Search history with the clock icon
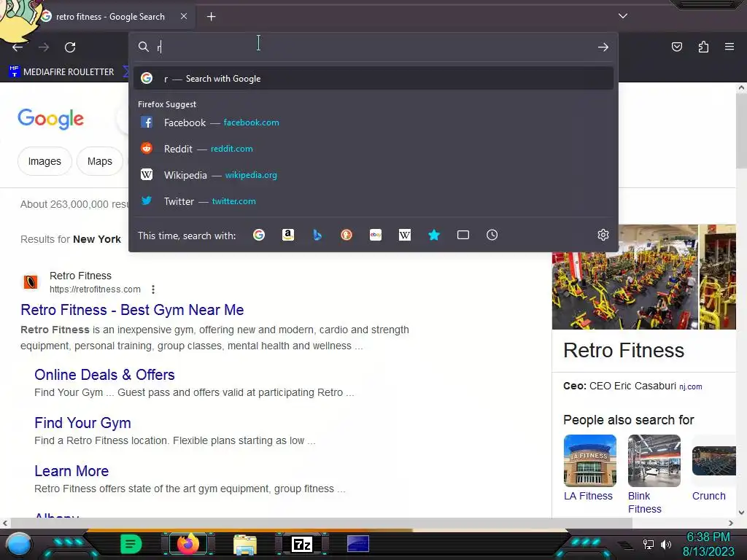This screenshot has height=560, width=747. [x=492, y=235]
